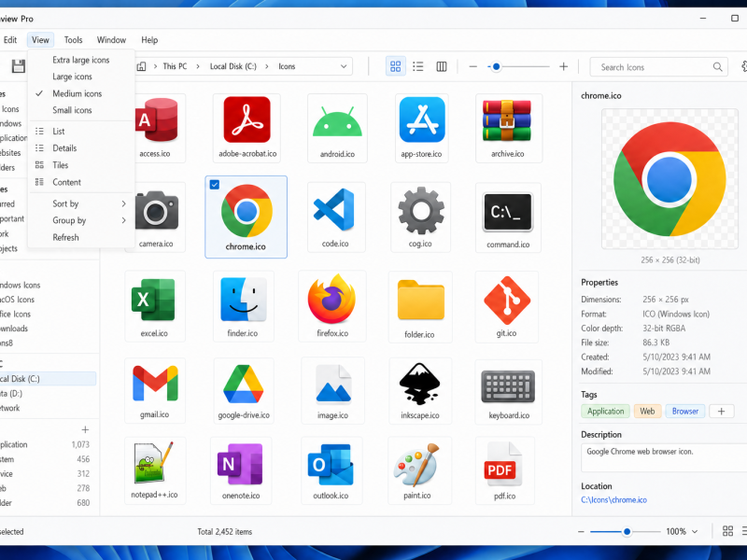The image size is (747, 560).
Task: Select the onenote.ico icon file
Action: [241, 470]
